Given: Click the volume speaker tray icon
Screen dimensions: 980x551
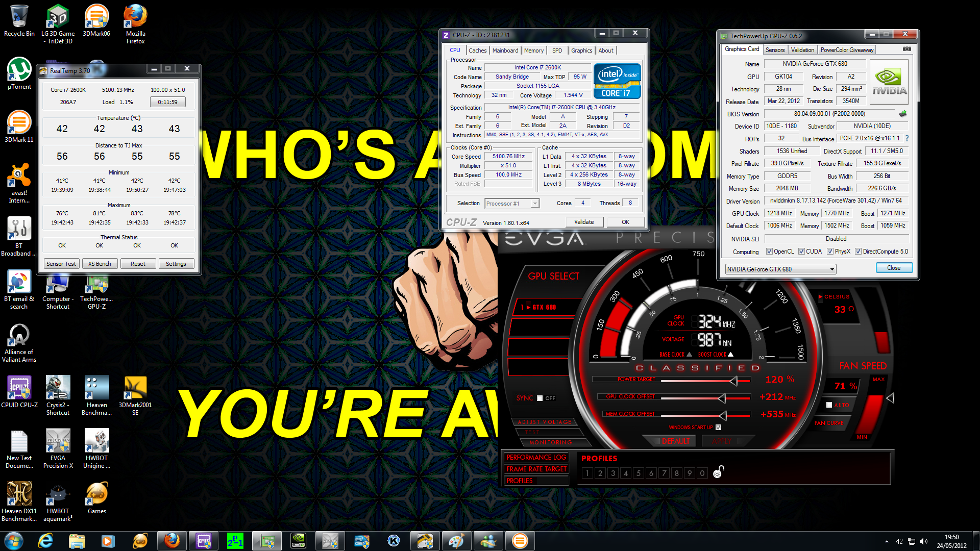Looking at the screenshot, I should 923,541.
